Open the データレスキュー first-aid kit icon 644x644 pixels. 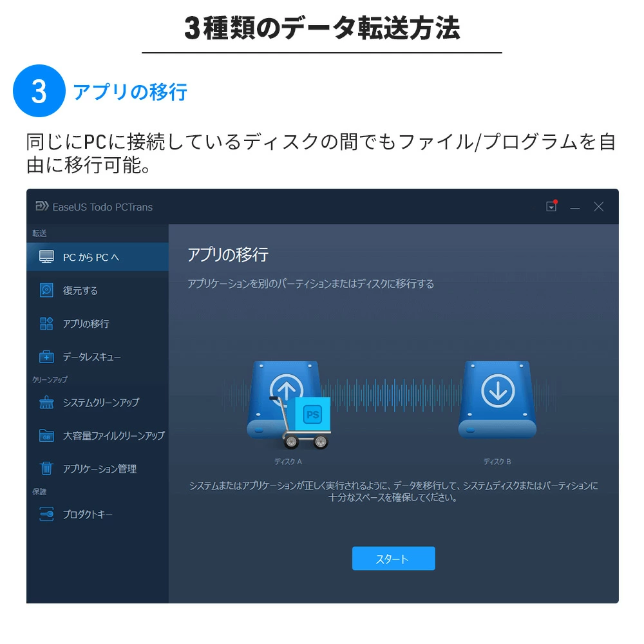tap(46, 357)
